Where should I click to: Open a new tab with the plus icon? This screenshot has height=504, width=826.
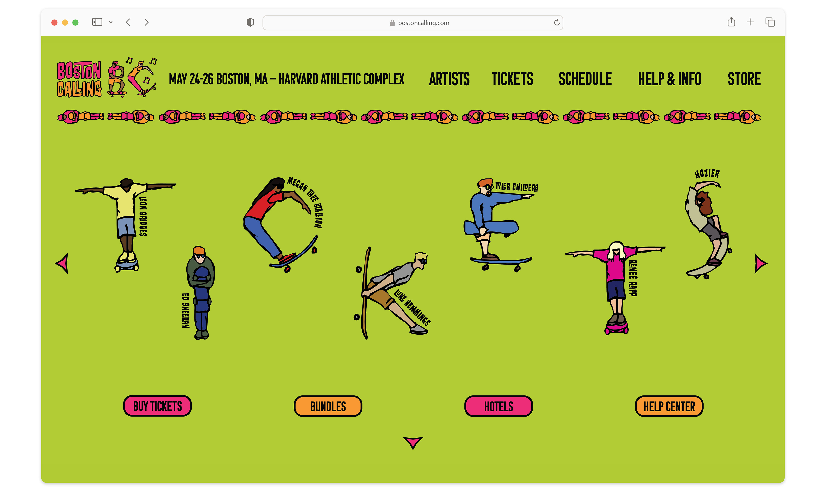tap(750, 22)
